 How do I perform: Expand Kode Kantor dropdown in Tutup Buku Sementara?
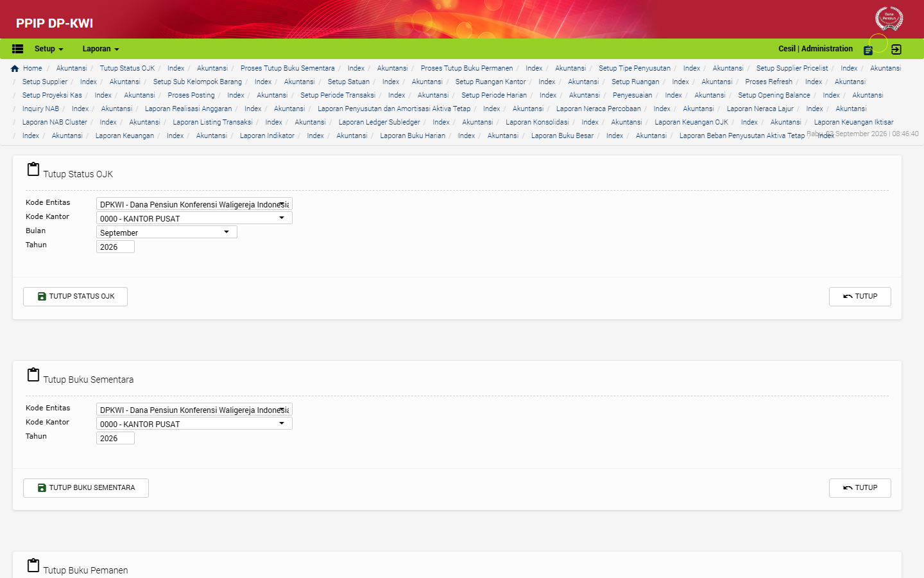coord(194,424)
